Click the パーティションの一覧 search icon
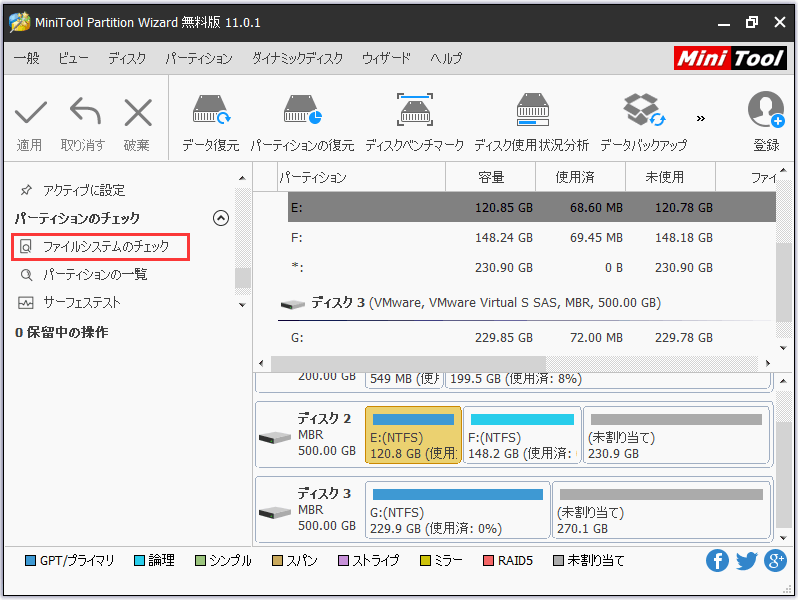 tap(26, 275)
